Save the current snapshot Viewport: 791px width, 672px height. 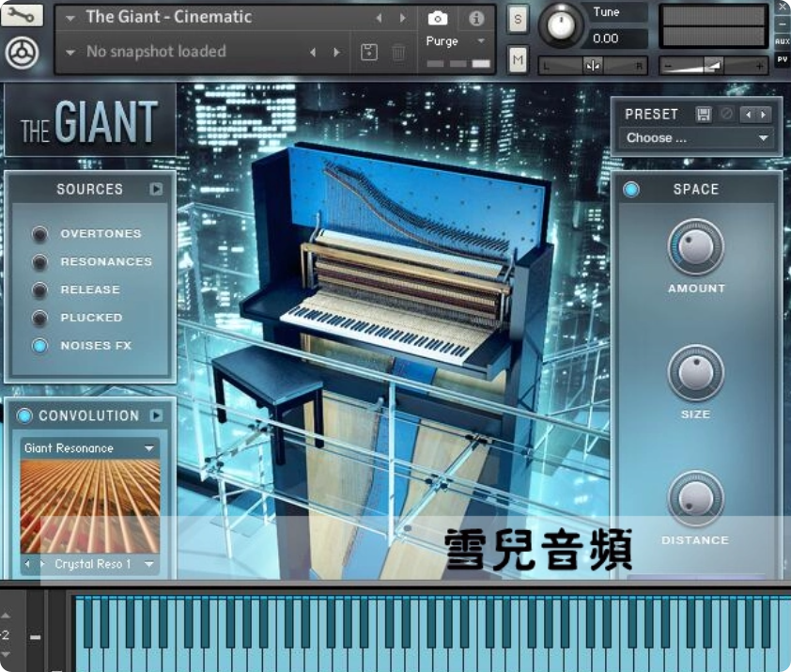pyautogui.click(x=369, y=52)
